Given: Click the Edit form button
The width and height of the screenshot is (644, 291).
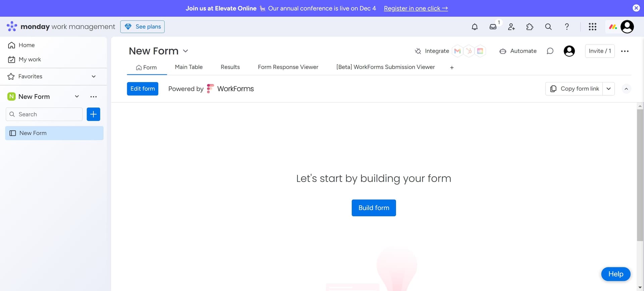Looking at the screenshot, I should coord(143,89).
